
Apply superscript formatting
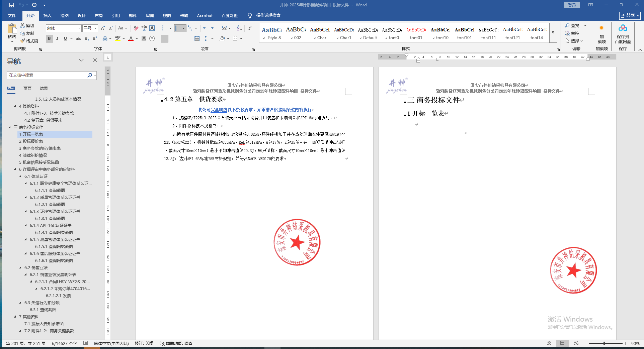95,38
